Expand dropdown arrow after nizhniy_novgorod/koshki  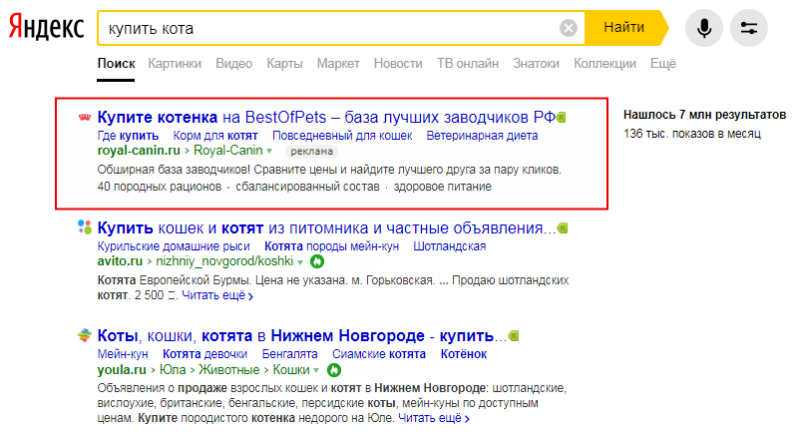[300, 262]
